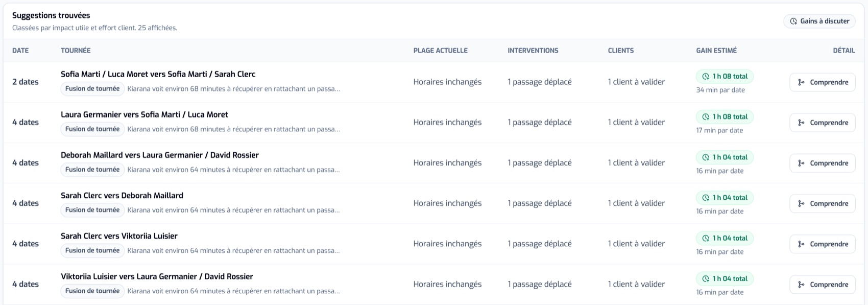This screenshot has height=305, width=868.
Task: Click Horaires inchangés in Sofia Marti row
Action: pos(447,82)
